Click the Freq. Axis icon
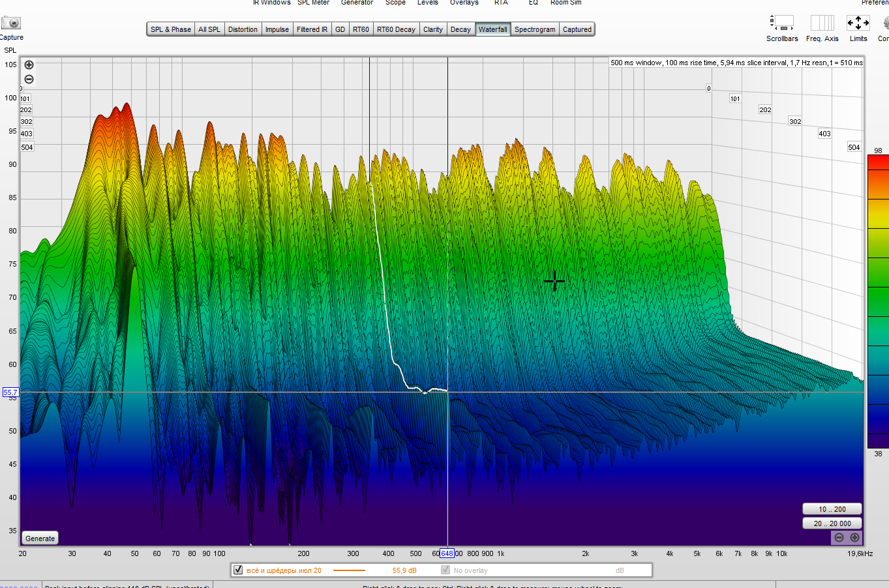 (x=822, y=23)
